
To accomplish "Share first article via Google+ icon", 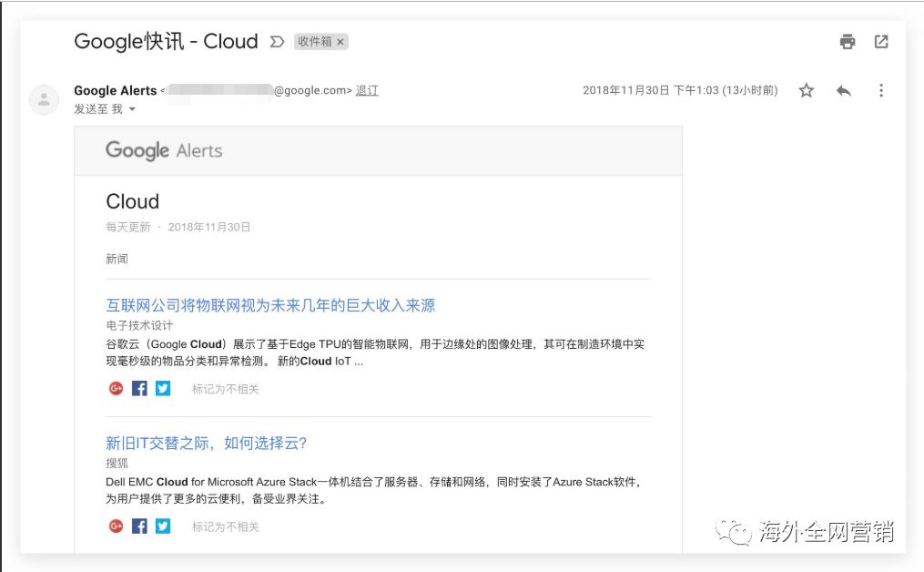I will (116, 388).
